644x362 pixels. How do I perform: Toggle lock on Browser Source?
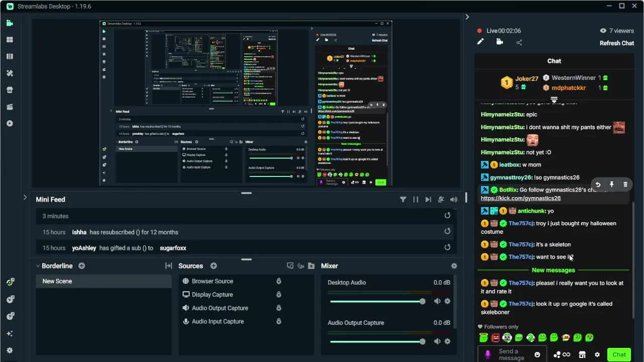279,281
